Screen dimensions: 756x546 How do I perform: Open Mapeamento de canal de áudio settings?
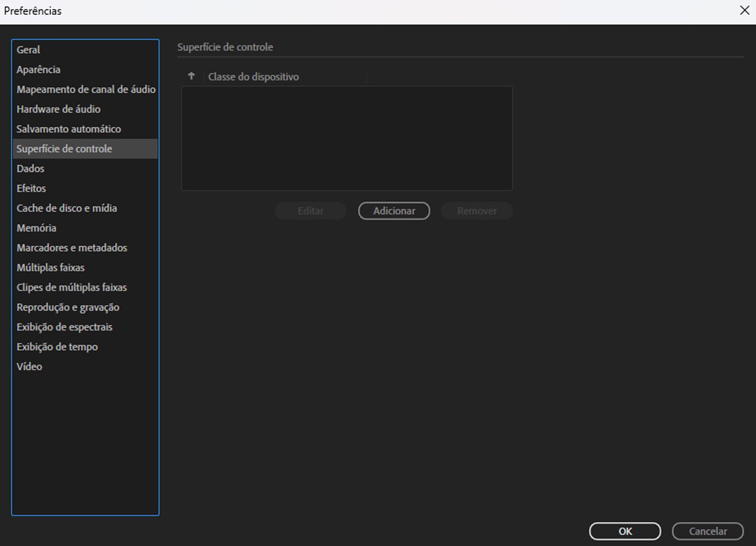click(85, 89)
